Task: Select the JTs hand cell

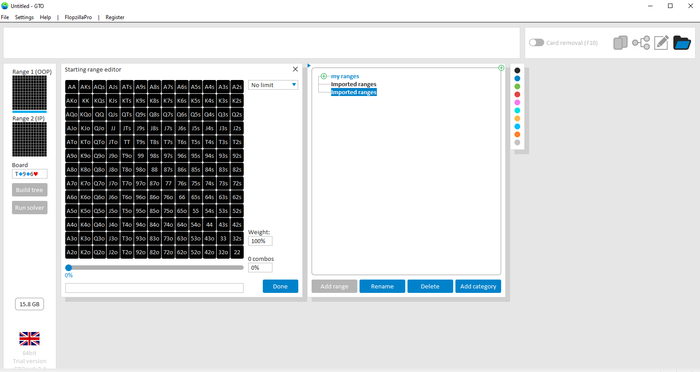Action: [x=127, y=128]
